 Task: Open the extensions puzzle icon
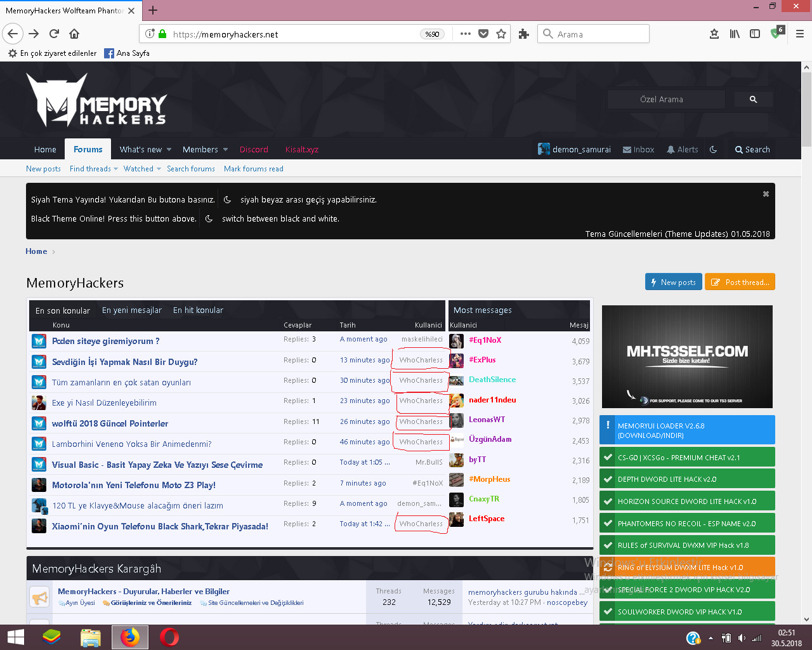pos(523,34)
